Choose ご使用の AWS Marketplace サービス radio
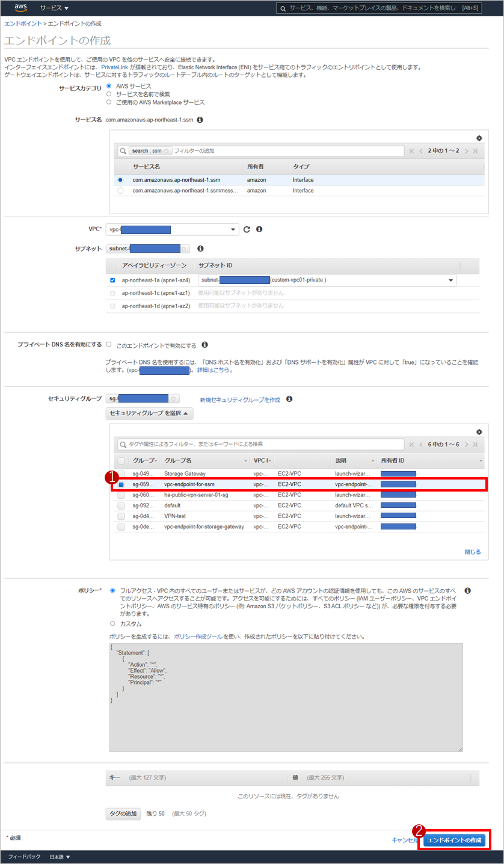Image resolution: width=504 pixels, height=864 pixels. 109,102
